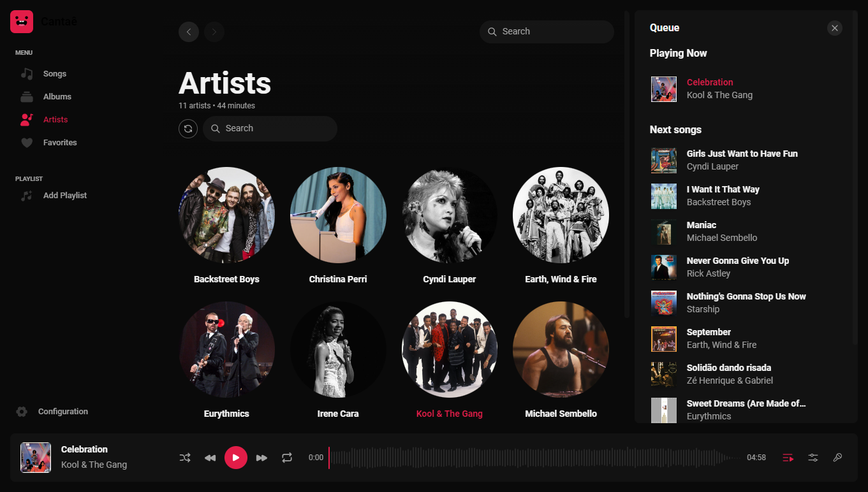The image size is (868, 492).
Task: Open Eurythmics artist photo
Action: 226,350
